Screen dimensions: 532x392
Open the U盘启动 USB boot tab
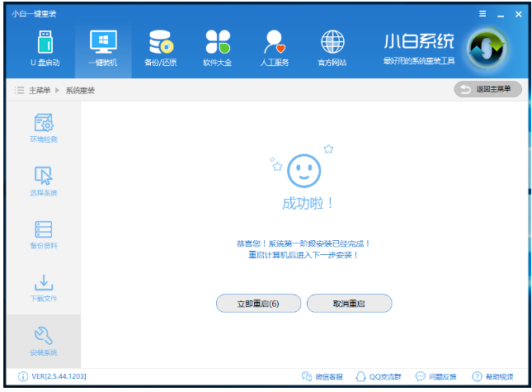point(45,48)
